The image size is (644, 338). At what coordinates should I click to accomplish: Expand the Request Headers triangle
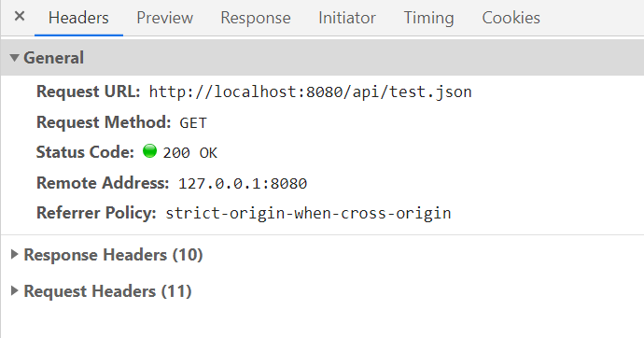(14, 290)
